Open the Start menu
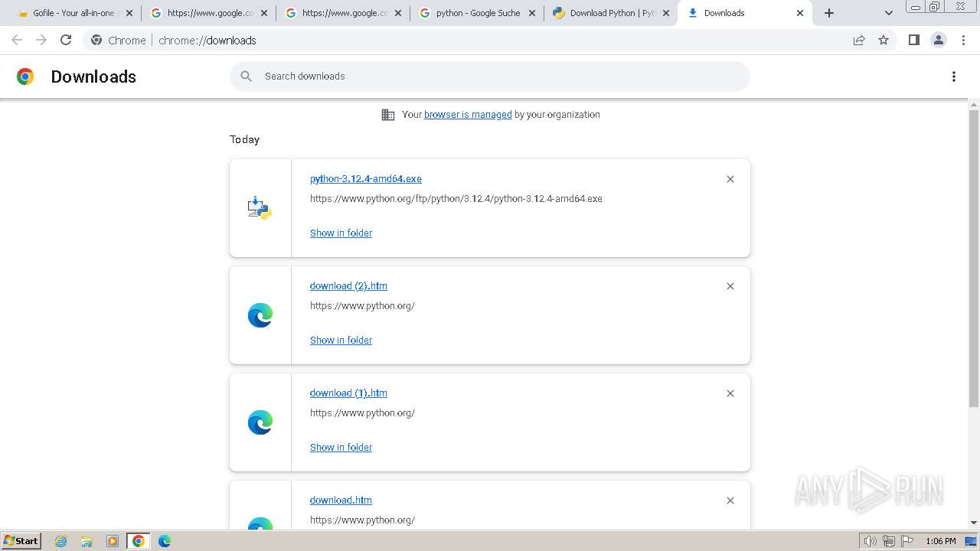This screenshot has width=980, height=551. tap(21, 541)
